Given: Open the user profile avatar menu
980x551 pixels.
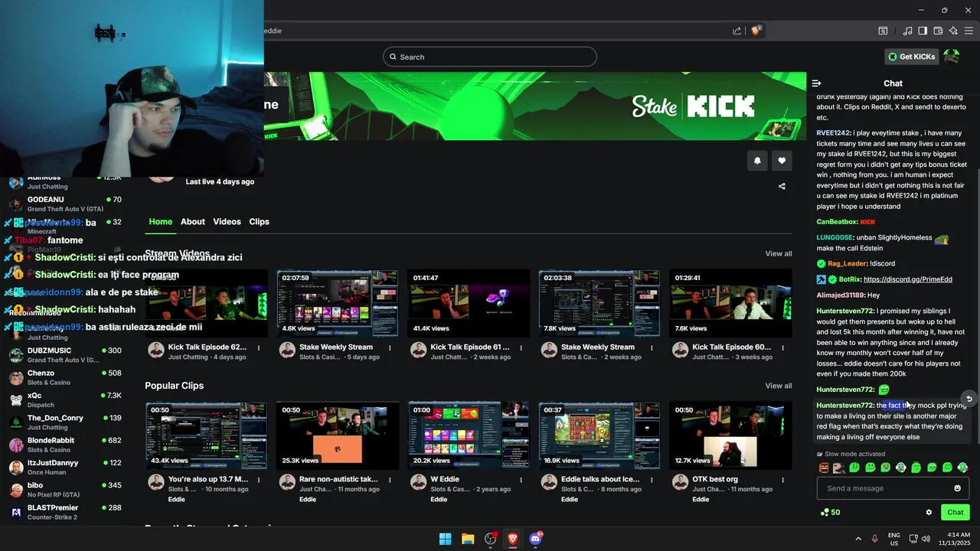Looking at the screenshot, I should pos(951,57).
